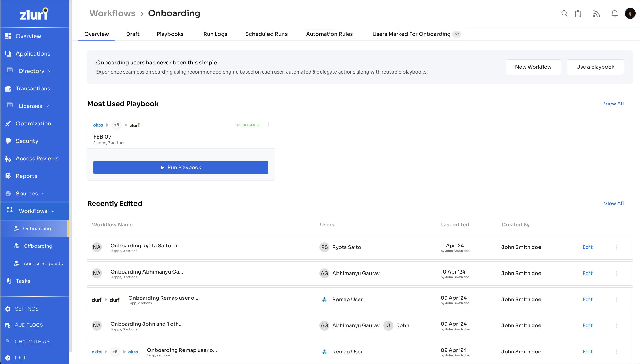
Task: Click the RSS feed icon
Action: (596, 14)
